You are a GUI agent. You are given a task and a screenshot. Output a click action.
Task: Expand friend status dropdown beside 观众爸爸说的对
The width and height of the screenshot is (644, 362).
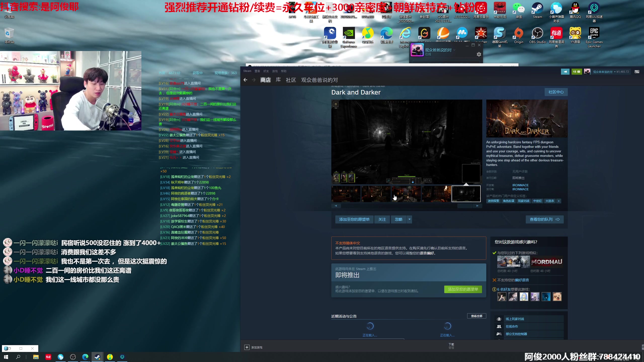(454, 50)
